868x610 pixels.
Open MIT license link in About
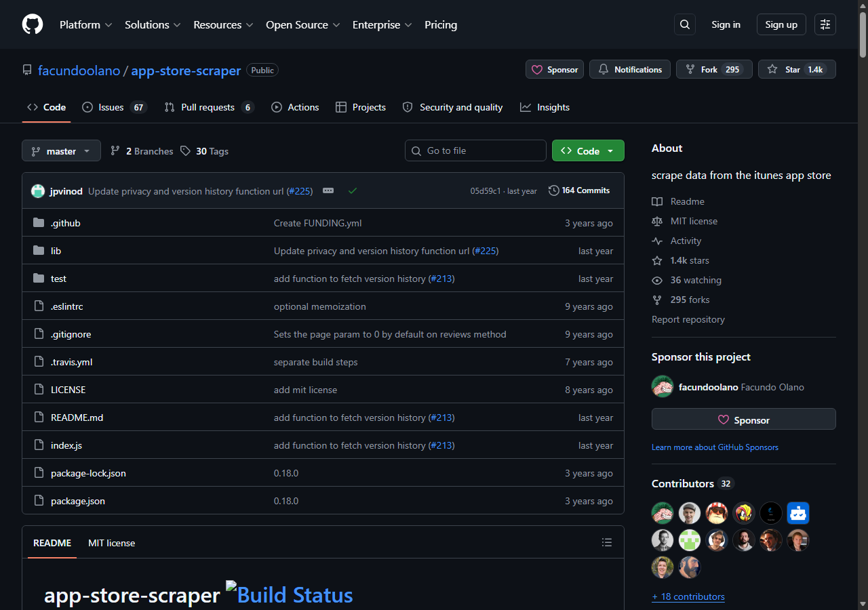685,221
